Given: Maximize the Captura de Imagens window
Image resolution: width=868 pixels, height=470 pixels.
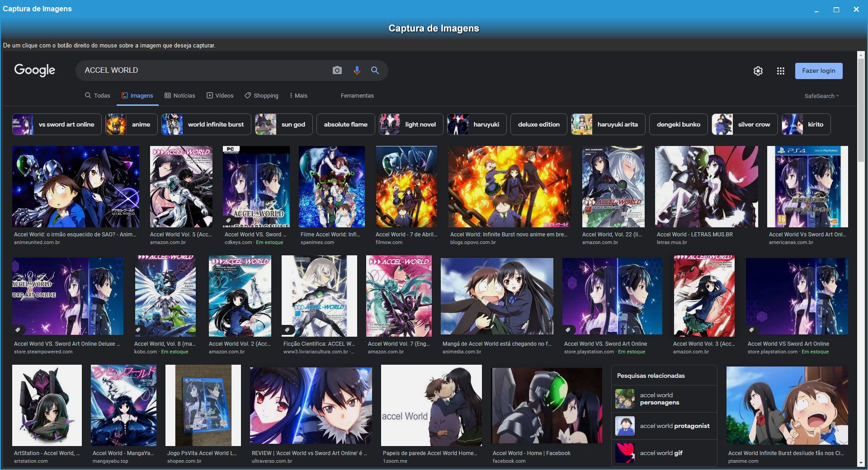Looking at the screenshot, I should [836, 9].
